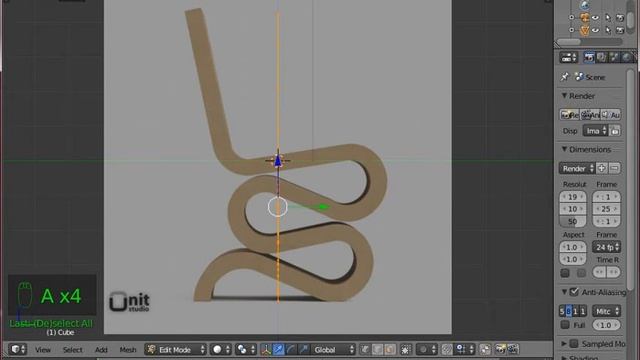Open the Properties editor type selector
This screenshot has width=640, height=360.
pyautogui.click(x=569, y=58)
